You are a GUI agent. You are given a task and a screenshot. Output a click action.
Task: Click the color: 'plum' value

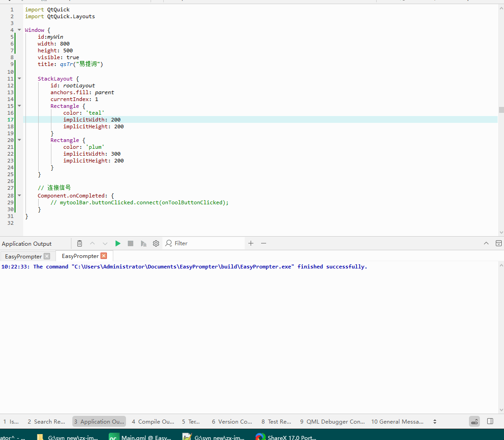tap(95, 147)
